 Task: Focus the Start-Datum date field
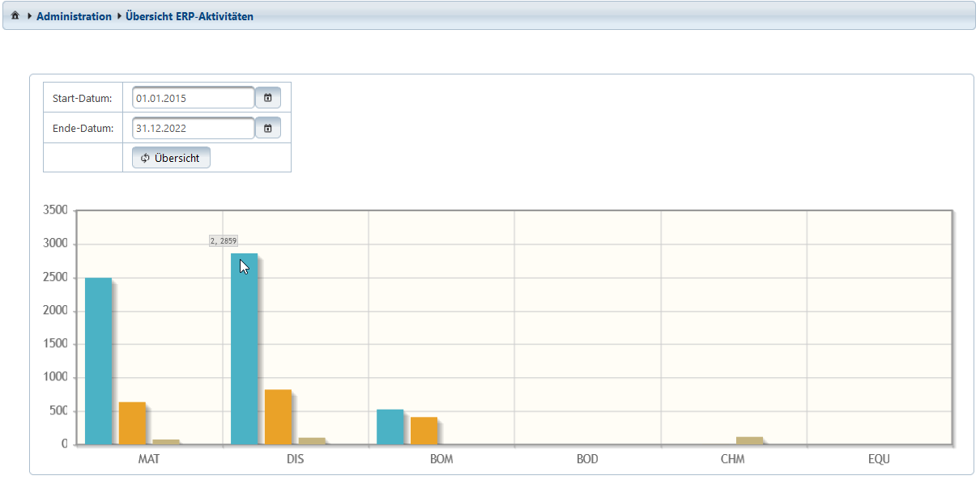click(193, 98)
